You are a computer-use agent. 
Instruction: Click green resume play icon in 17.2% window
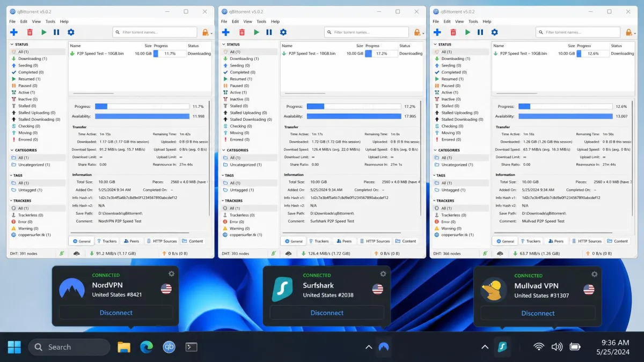257,32
